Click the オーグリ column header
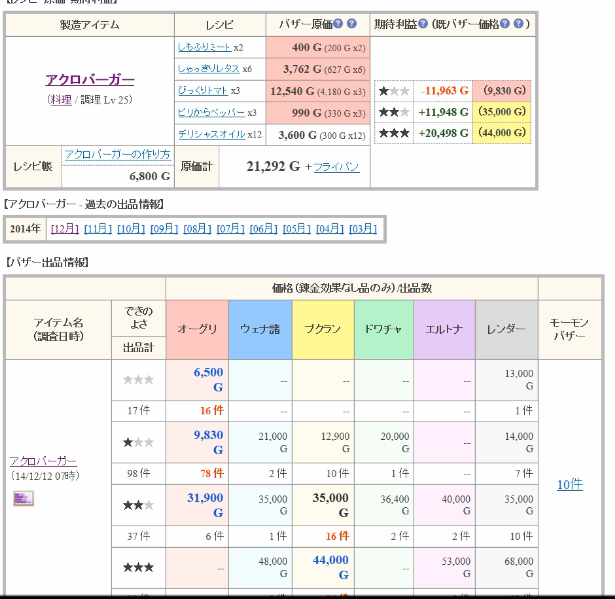The image size is (615, 599). 197,330
